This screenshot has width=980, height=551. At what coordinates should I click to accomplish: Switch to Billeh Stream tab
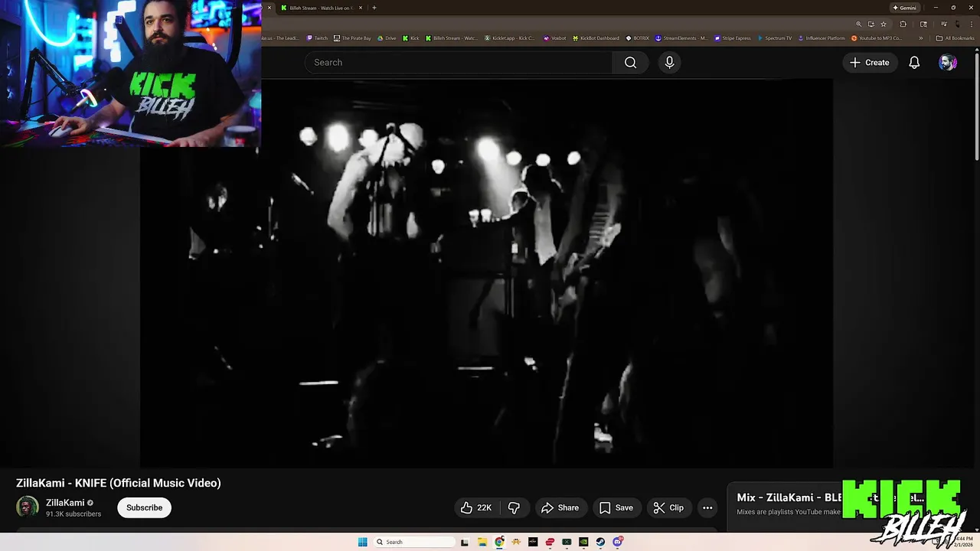pyautogui.click(x=322, y=8)
